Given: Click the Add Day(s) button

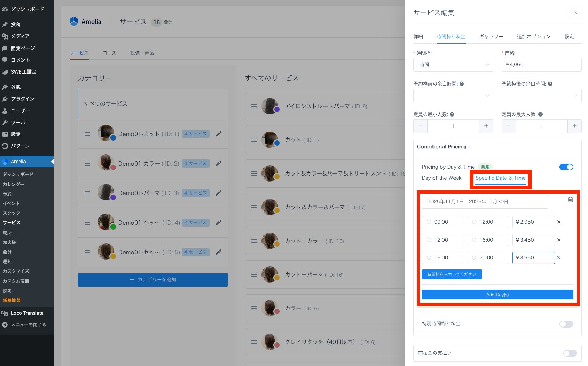Looking at the screenshot, I should click(x=497, y=295).
